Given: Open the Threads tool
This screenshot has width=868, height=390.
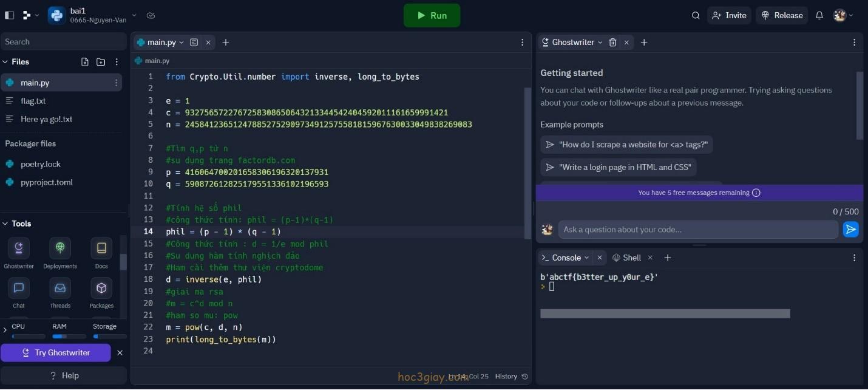Looking at the screenshot, I should coord(60,288).
